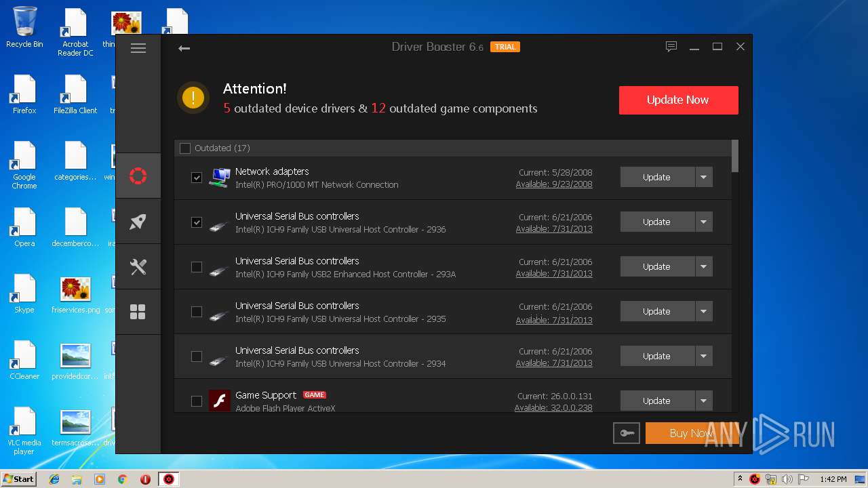
Task: Open Recycle Bin on the desktop
Action: coord(24,27)
